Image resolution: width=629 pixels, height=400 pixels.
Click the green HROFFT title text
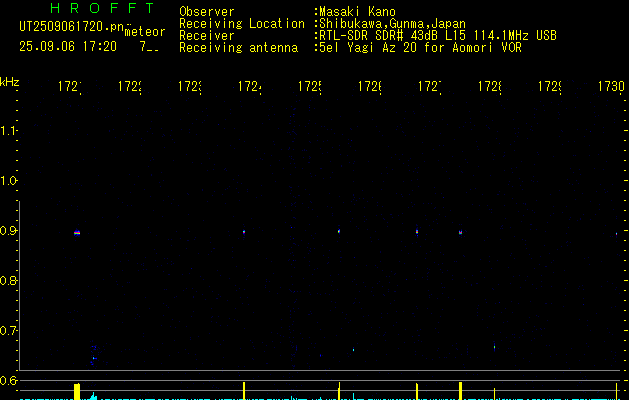point(102,8)
